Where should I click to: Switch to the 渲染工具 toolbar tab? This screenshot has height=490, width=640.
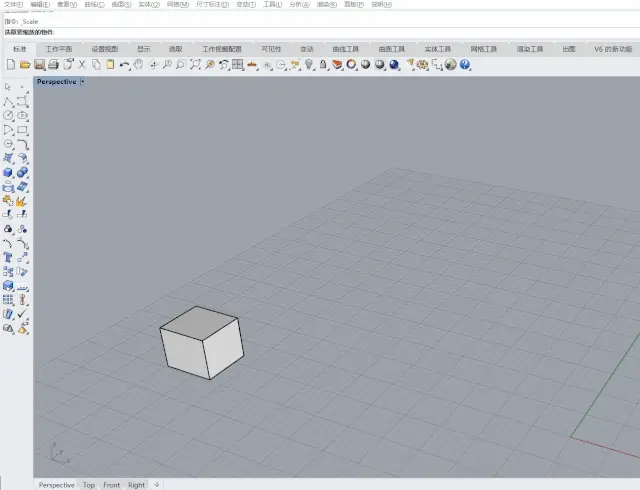530,49
